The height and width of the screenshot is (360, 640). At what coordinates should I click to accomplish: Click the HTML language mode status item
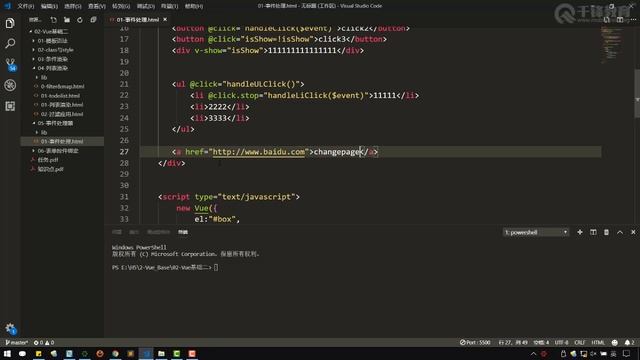coord(598,342)
